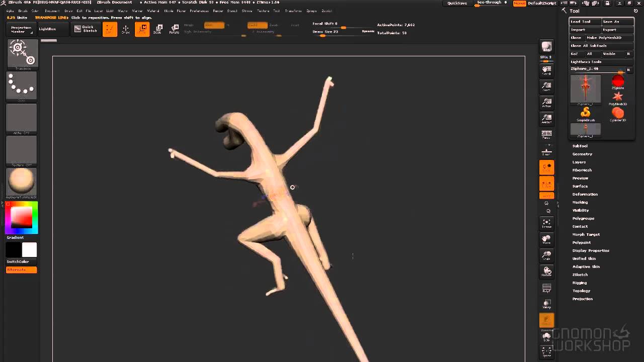
Task: Select the ZSphere tool icon
Action: pos(618,82)
